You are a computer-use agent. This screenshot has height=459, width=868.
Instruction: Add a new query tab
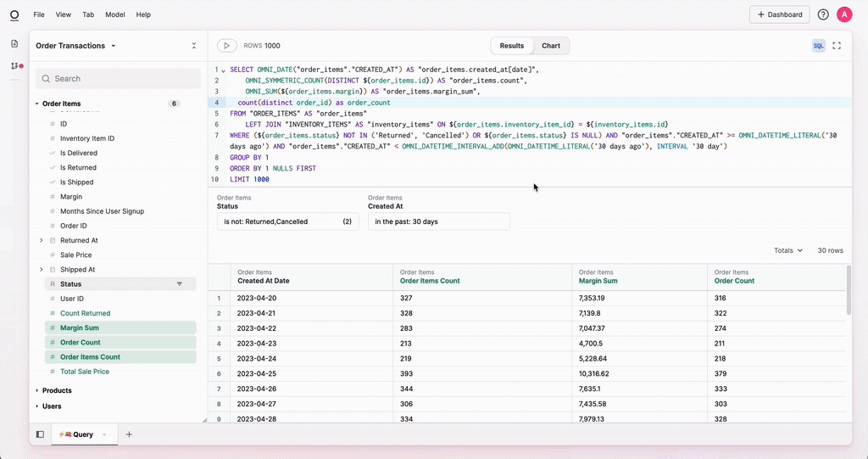click(x=129, y=434)
